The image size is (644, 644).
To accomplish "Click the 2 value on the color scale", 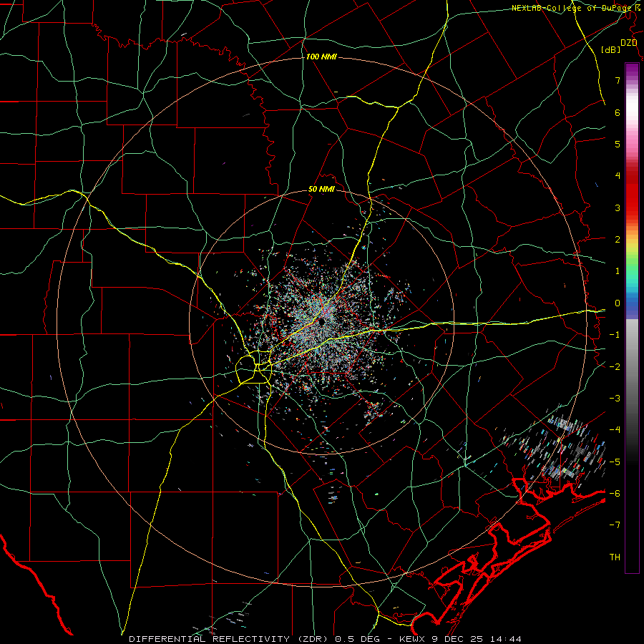I will 618,240.
